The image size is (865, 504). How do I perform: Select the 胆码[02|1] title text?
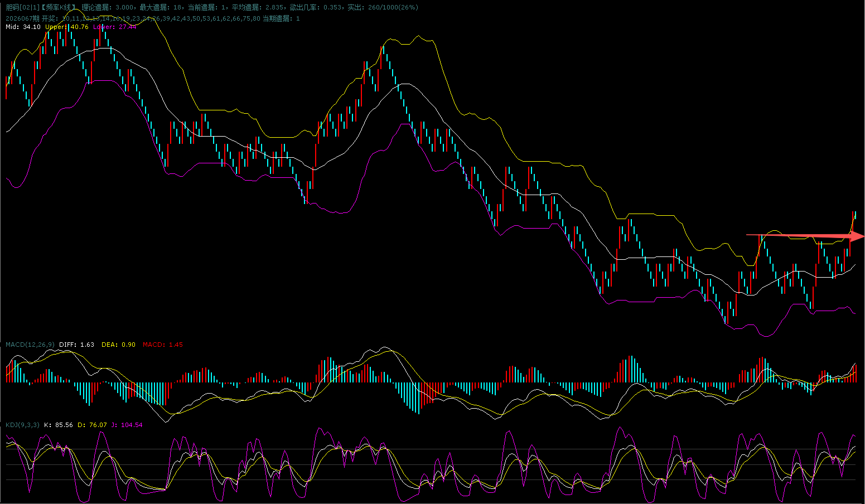pyautogui.click(x=22, y=7)
